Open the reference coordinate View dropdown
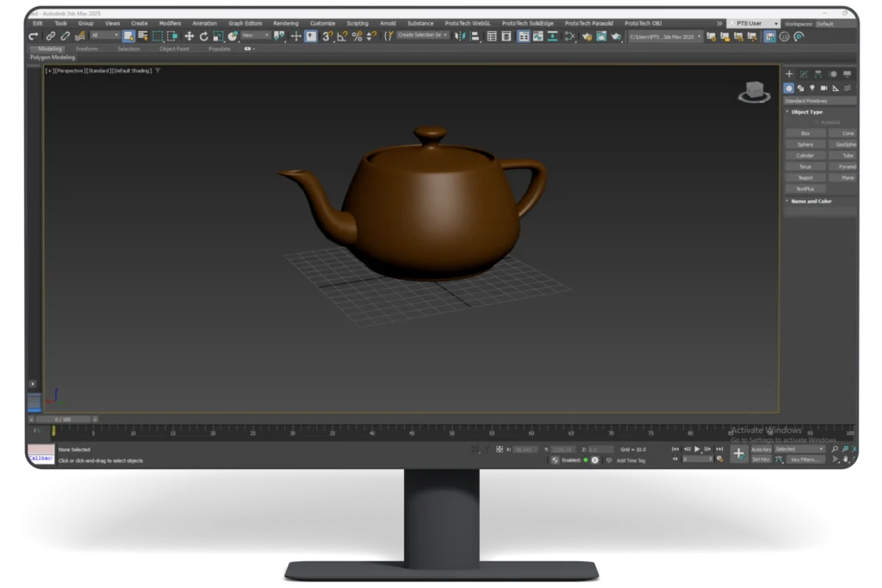 (x=255, y=35)
